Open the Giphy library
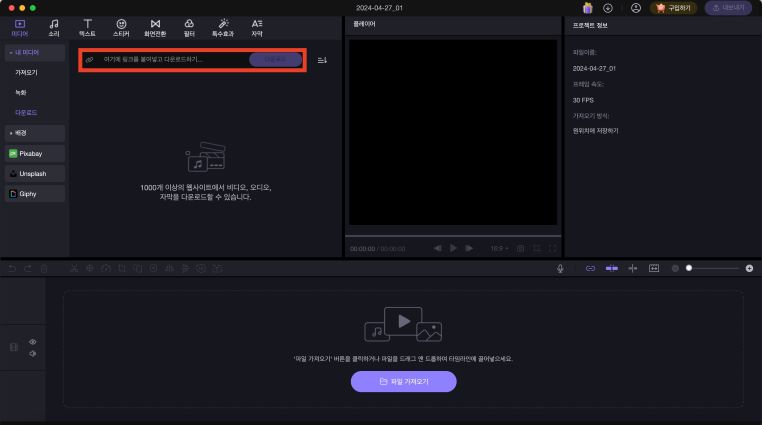 pos(35,194)
